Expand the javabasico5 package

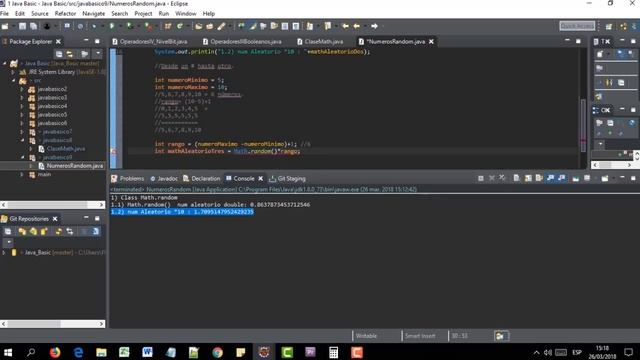coord(22,115)
